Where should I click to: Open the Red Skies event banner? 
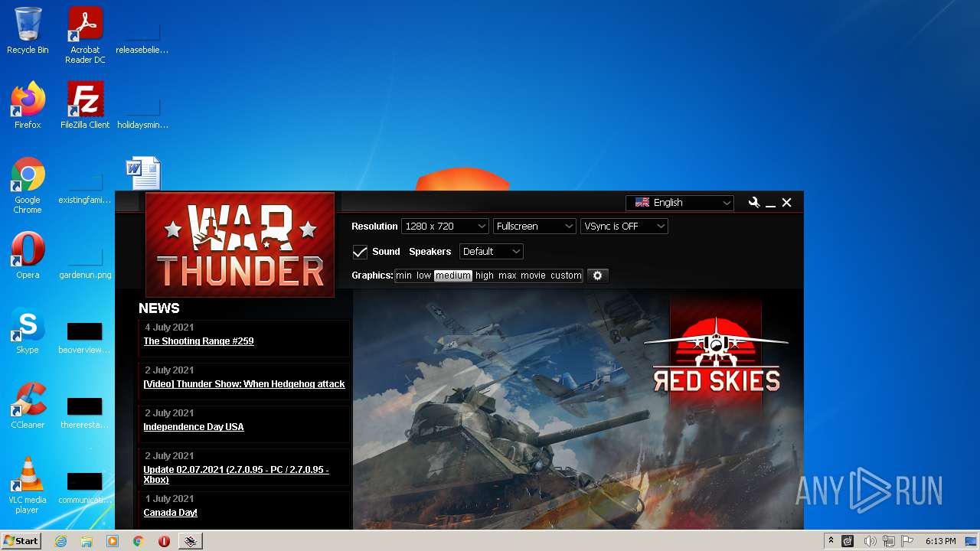click(x=716, y=356)
